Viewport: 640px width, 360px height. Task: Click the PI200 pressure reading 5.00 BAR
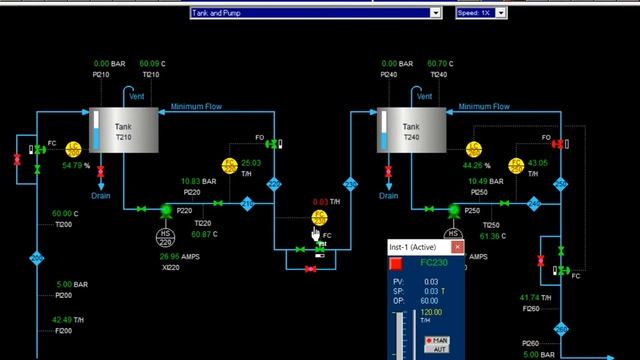click(x=72, y=284)
